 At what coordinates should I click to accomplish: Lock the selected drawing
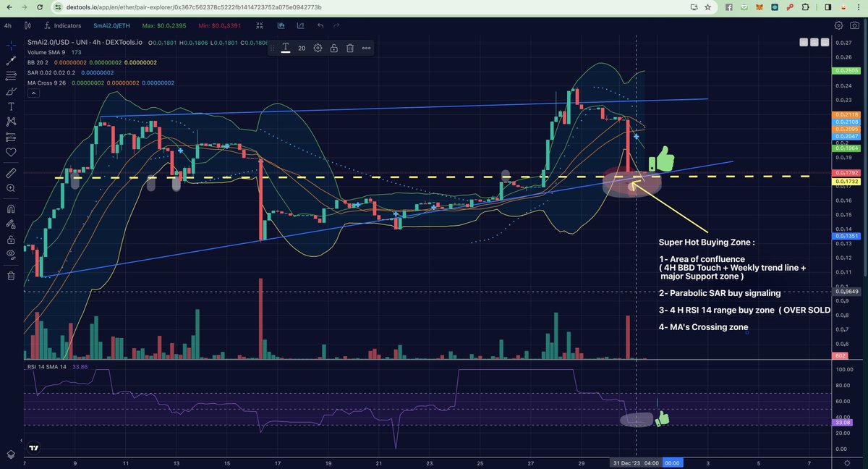point(333,48)
